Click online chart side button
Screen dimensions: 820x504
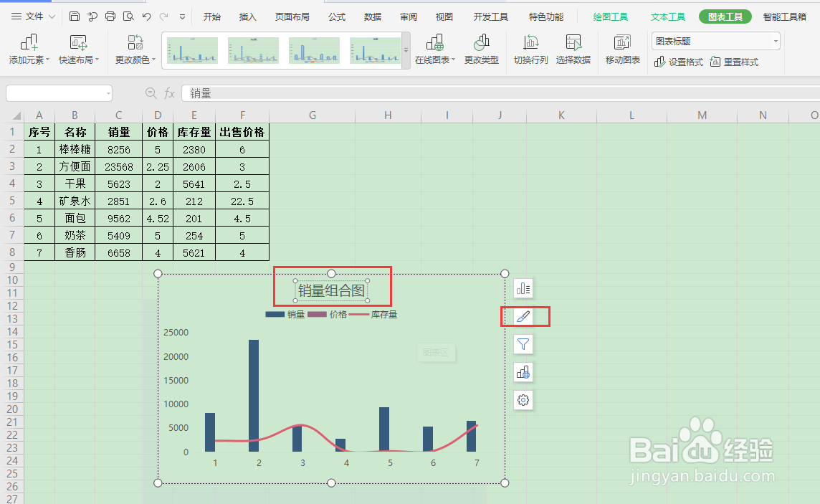[523, 372]
